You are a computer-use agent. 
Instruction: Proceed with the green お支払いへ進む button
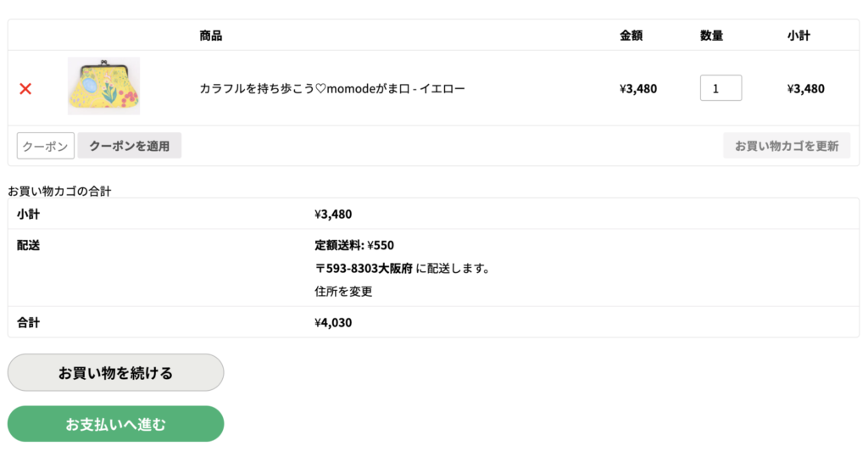tap(115, 424)
